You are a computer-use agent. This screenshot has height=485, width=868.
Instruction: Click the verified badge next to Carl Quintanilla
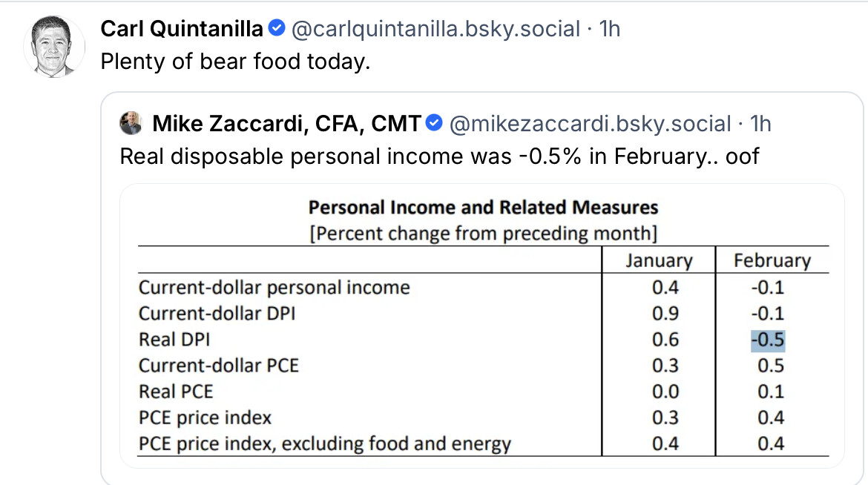277,29
